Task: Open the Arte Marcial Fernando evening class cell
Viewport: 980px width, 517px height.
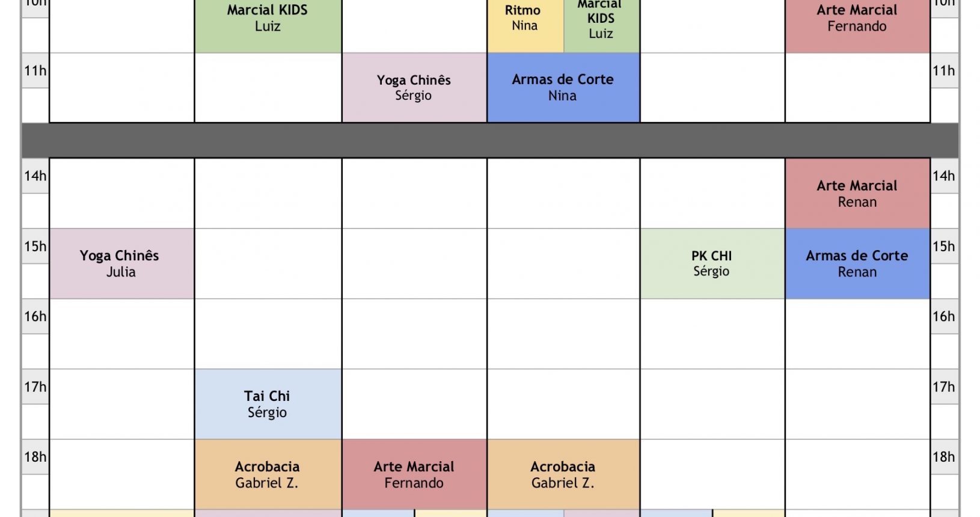Action: pos(414,474)
